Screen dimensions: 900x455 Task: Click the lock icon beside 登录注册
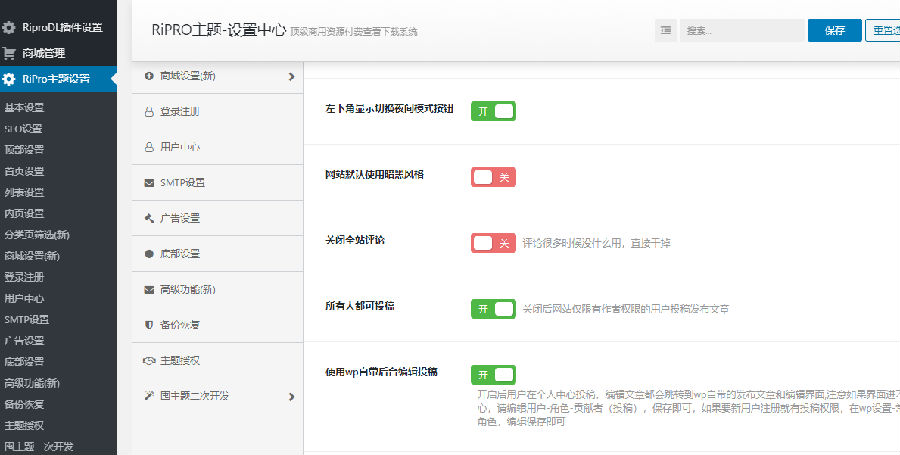pos(149,112)
